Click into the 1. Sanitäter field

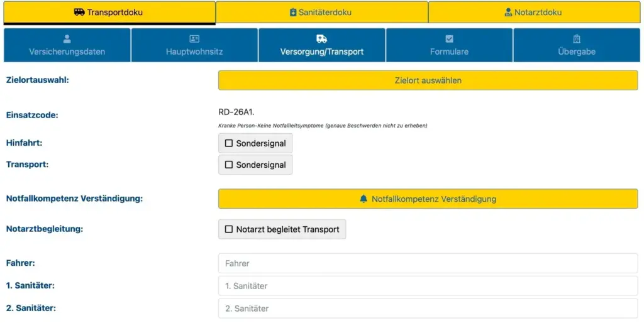coord(428,286)
